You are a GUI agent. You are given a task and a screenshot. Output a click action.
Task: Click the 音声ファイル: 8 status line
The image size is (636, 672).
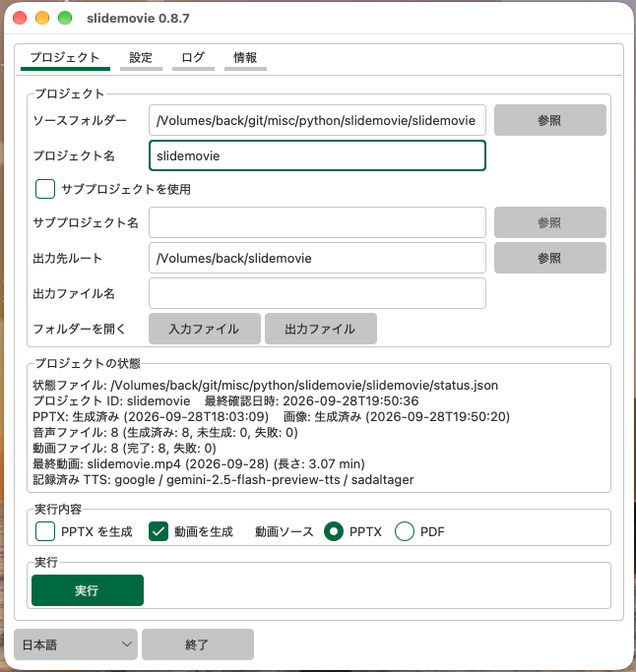[165, 433]
